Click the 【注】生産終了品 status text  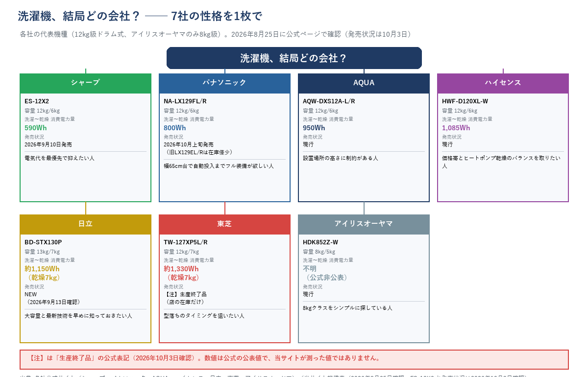click(x=185, y=294)
